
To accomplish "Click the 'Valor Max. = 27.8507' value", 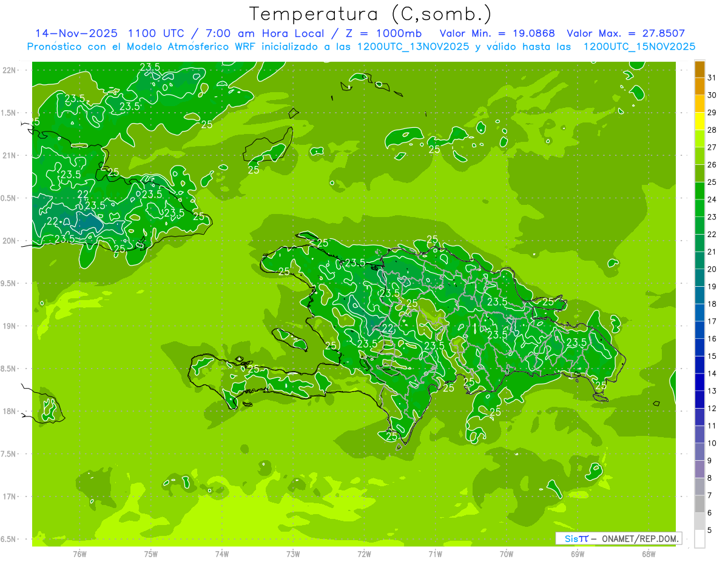I will click(626, 33).
